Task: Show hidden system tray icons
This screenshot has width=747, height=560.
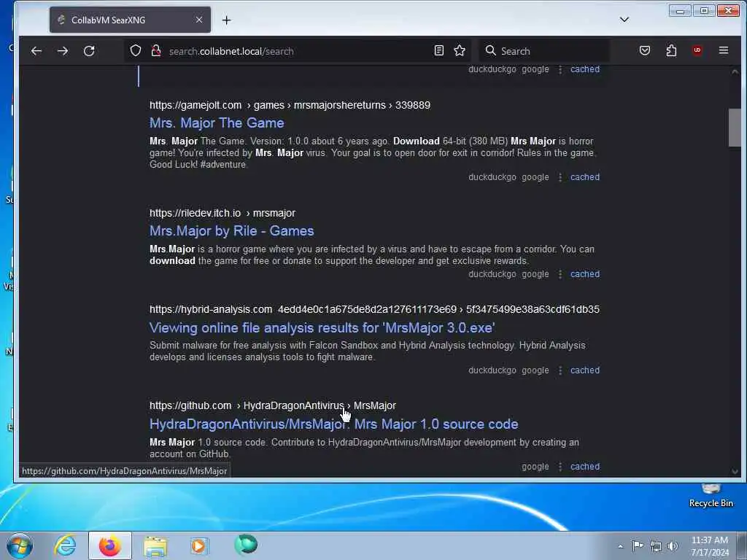Action: coord(620,547)
